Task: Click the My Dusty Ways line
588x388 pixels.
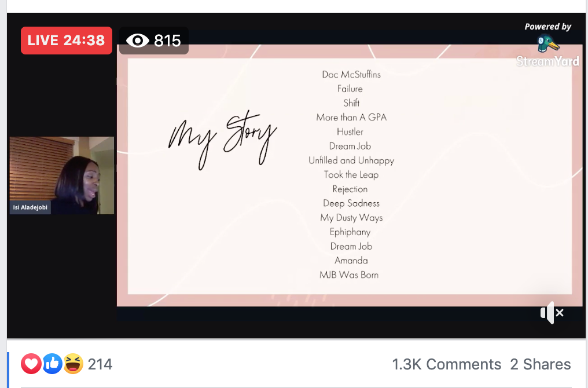Action: tap(351, 218)
